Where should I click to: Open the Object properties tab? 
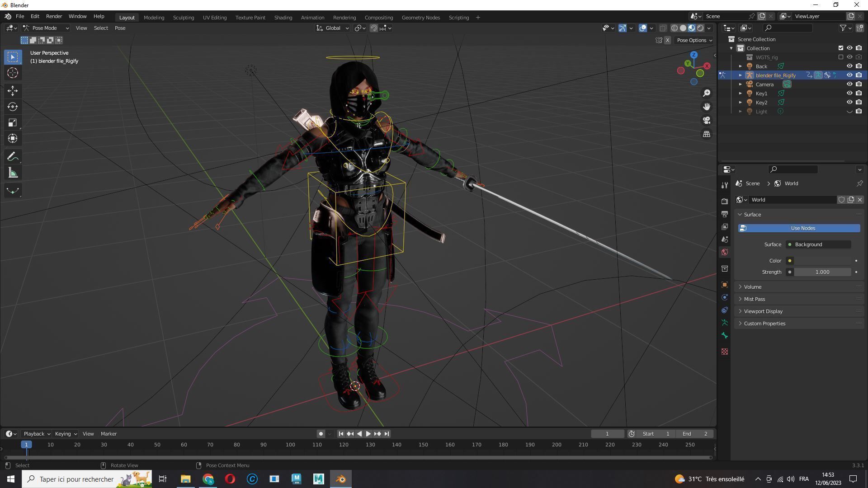[x=725, y=285]
